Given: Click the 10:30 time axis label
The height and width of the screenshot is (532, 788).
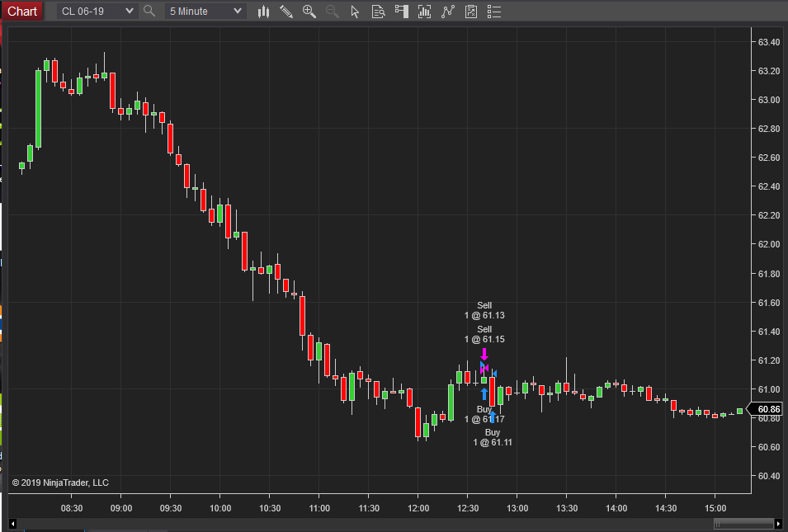Looking at the screenshot, I should 270,508.
